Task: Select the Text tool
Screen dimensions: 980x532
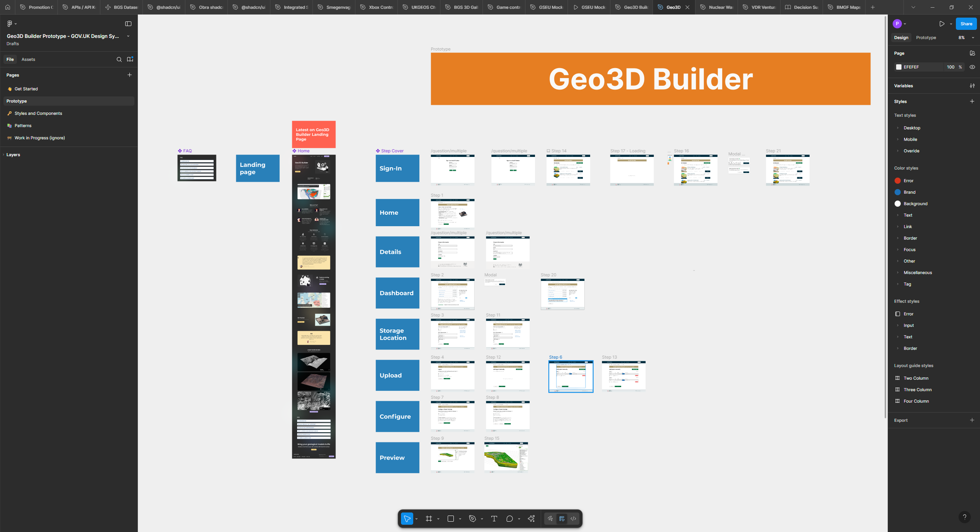Action: pyautogui.click(x=494, y=519)
